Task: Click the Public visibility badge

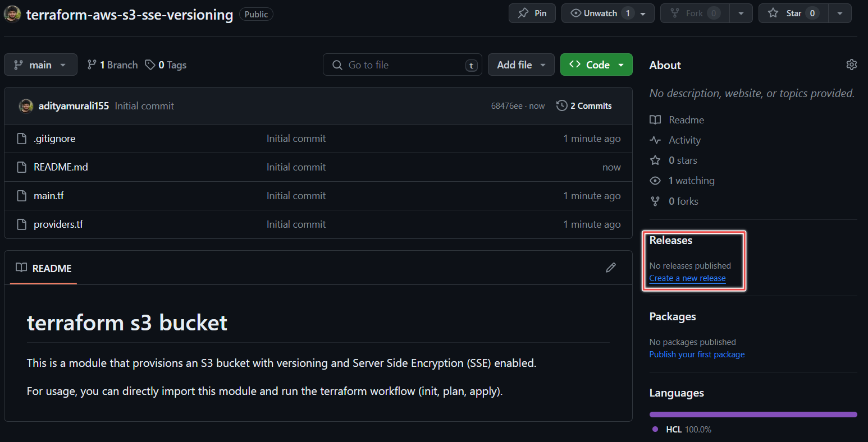Action: point(256,14)
